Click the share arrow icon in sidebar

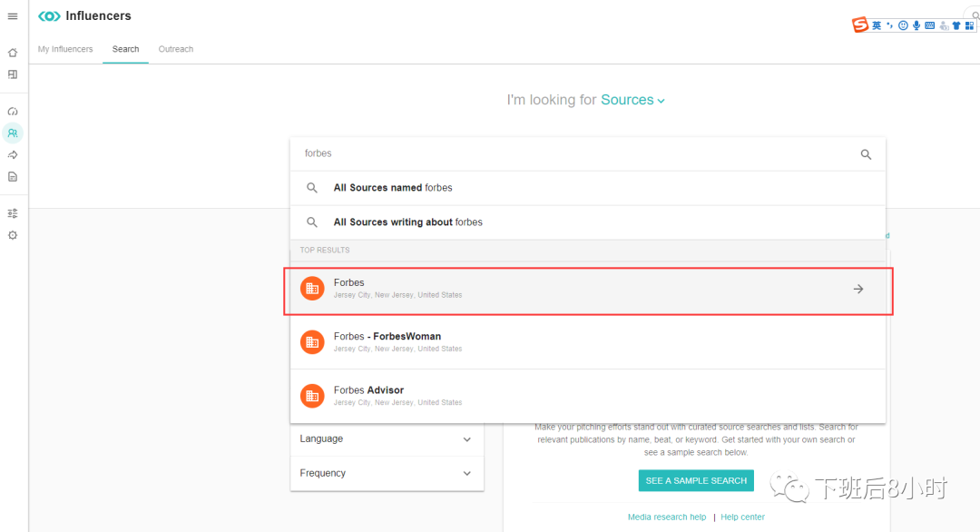point(13,155)
